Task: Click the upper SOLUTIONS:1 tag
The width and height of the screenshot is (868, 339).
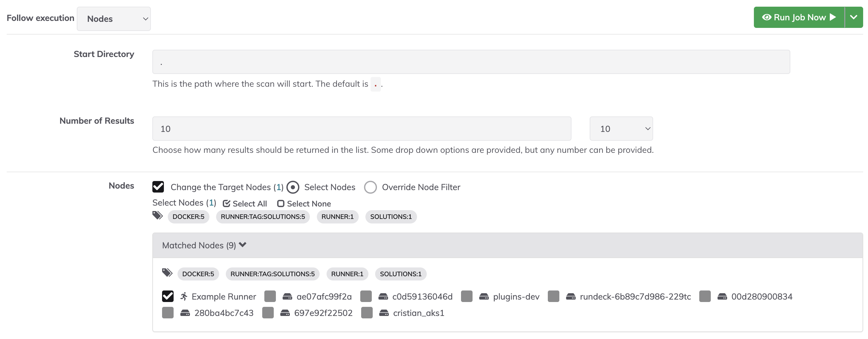Action: [391, 216]
